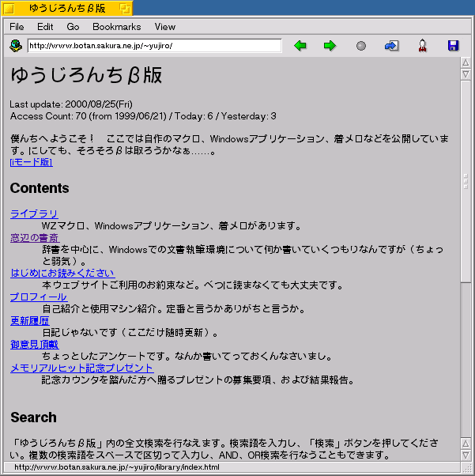This screenshot has width=475, height=476.
Task: Open the Edit menu
Action: point(45,27)
